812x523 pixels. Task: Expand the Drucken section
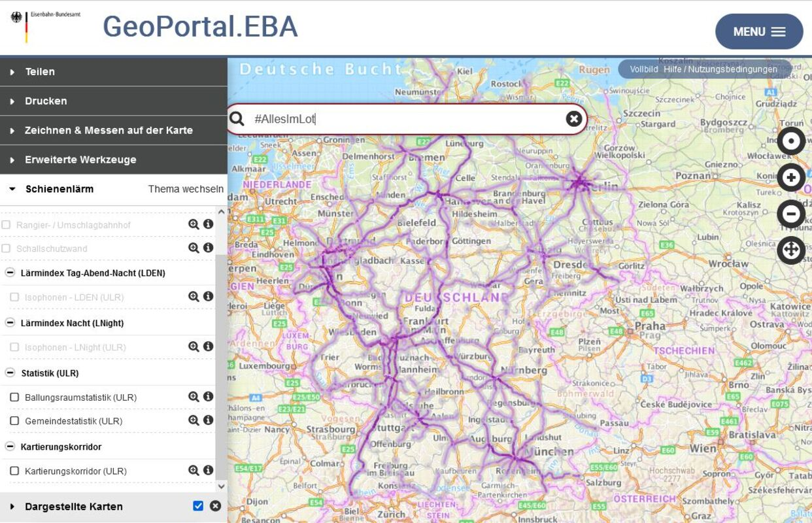pos(114,101)
